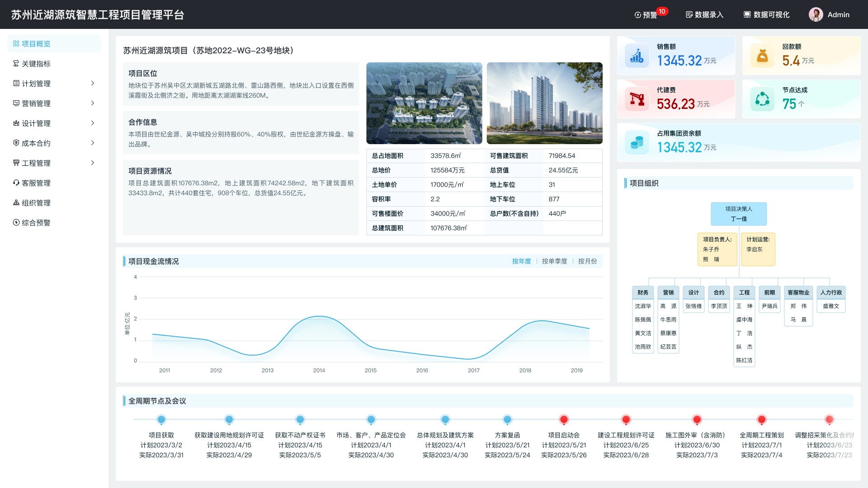Screen dimensions: 868x488
Task: Switch cash flow chart to 按年度
Action: click(x=521, y=261)
